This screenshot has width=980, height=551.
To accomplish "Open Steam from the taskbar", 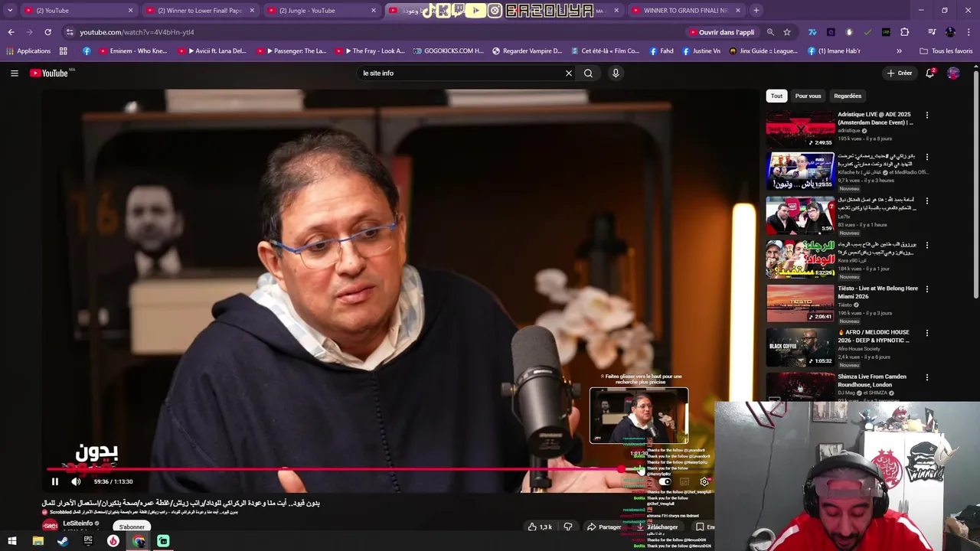I will pos(63,541).
